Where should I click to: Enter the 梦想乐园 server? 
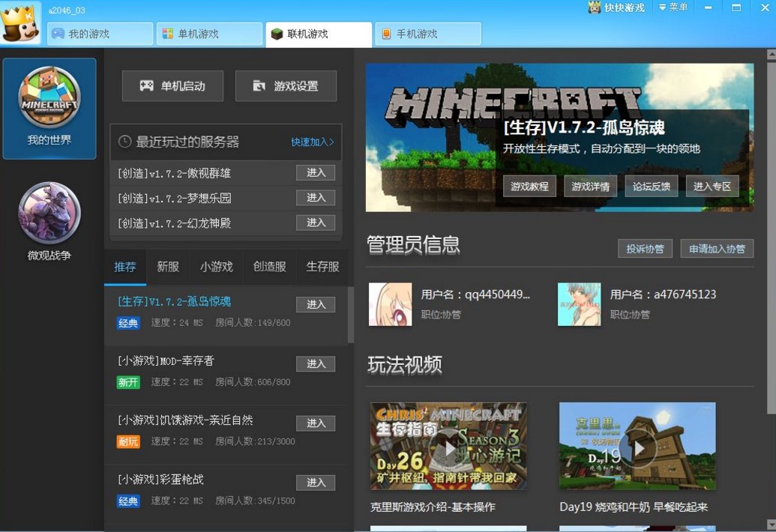[x=316, y=197]
